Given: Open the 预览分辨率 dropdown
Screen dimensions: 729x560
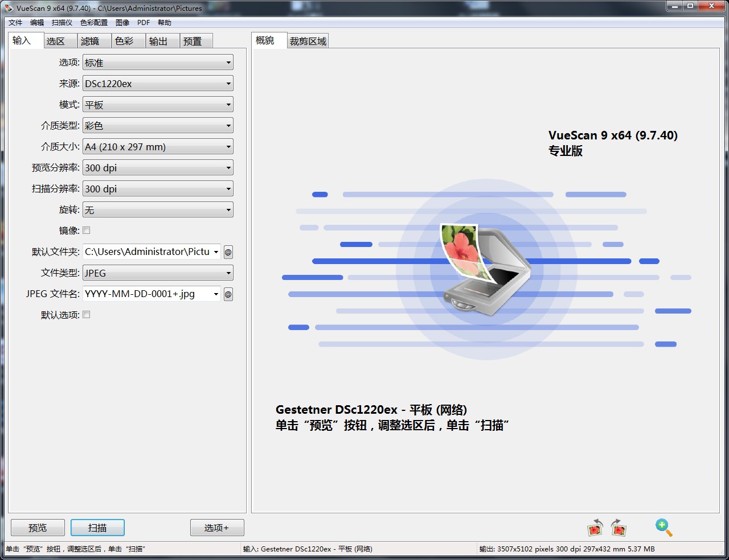Looking at the screenshot, I should tap(158, 168).
